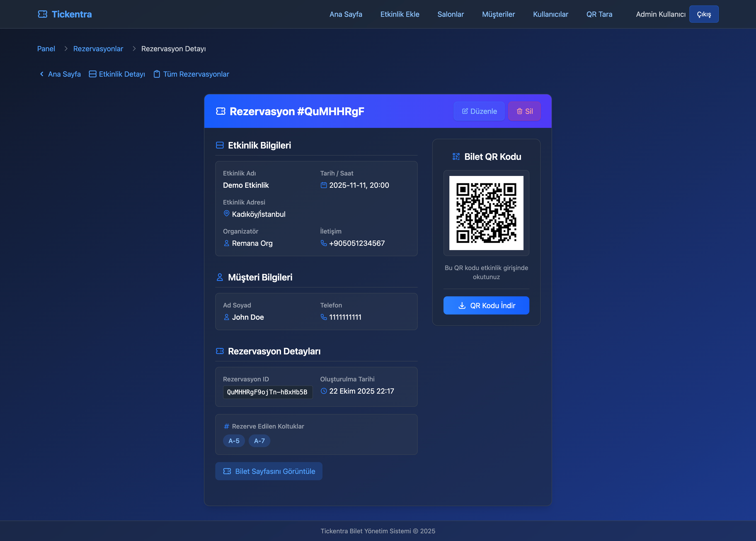Click the Tickentra ticket logo icon
The image size is (756, 541).
43,14
